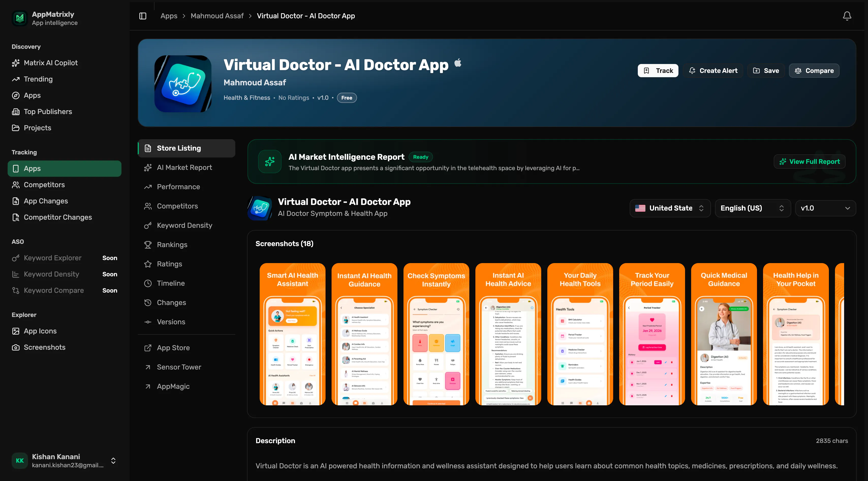Open Instant AI Health Advice screenshot

point(508,334)
